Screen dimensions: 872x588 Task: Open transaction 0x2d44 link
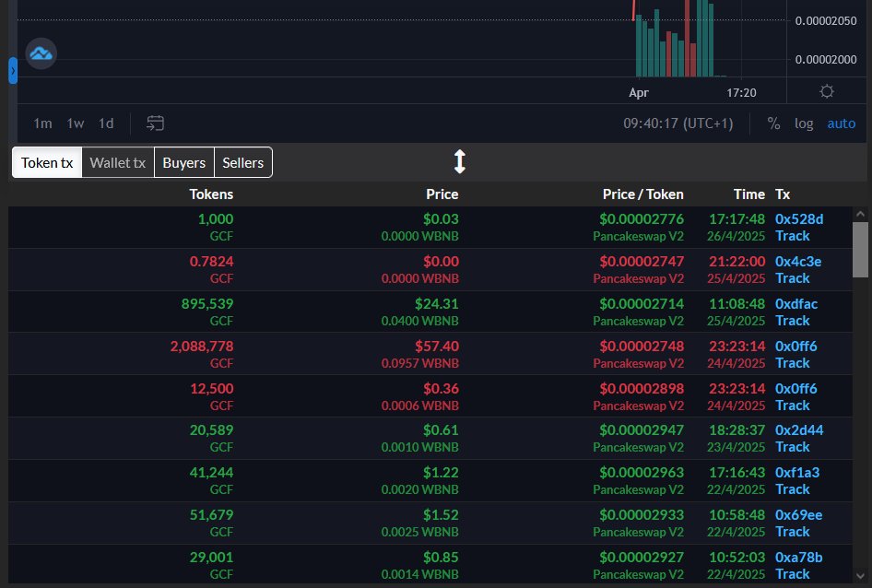click(x=799, y=430)
